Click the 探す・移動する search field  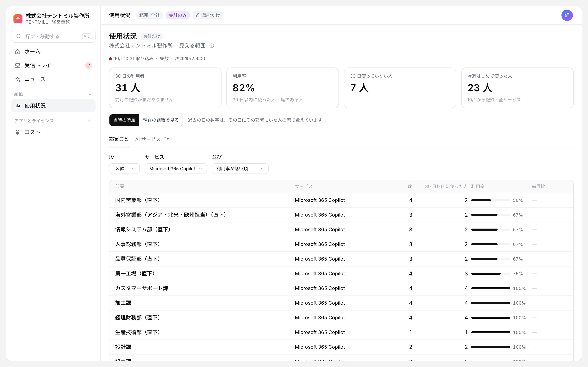point(53,36)
